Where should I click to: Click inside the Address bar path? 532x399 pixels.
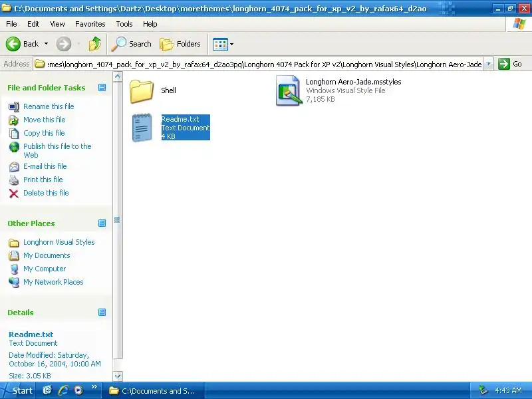[x=264, y=64]
